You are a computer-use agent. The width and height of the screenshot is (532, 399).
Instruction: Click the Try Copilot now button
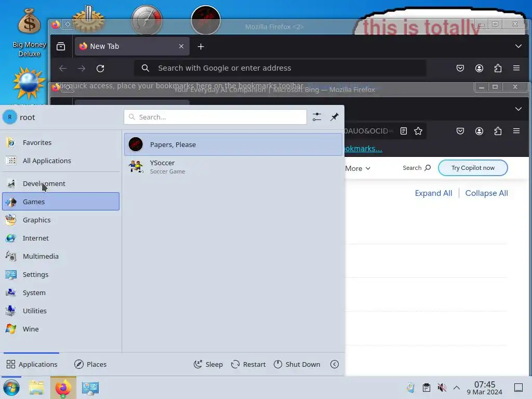[473, 168]
